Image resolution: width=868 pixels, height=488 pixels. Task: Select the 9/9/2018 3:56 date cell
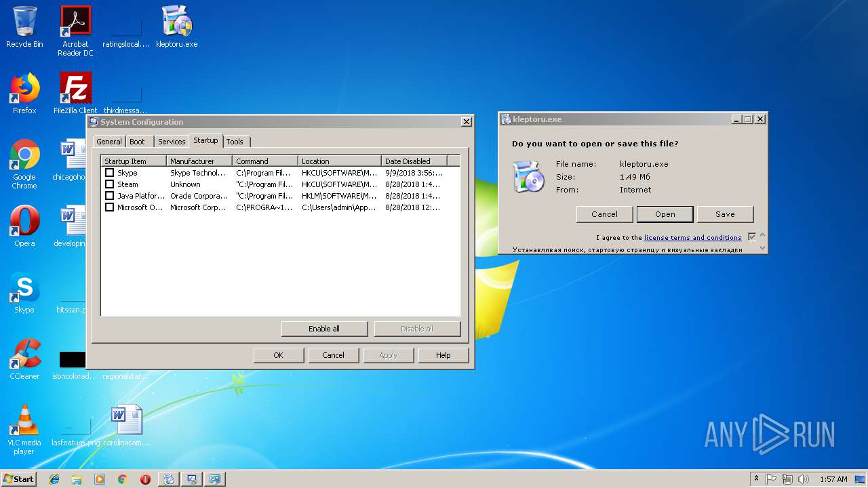[x=414, y=173]
